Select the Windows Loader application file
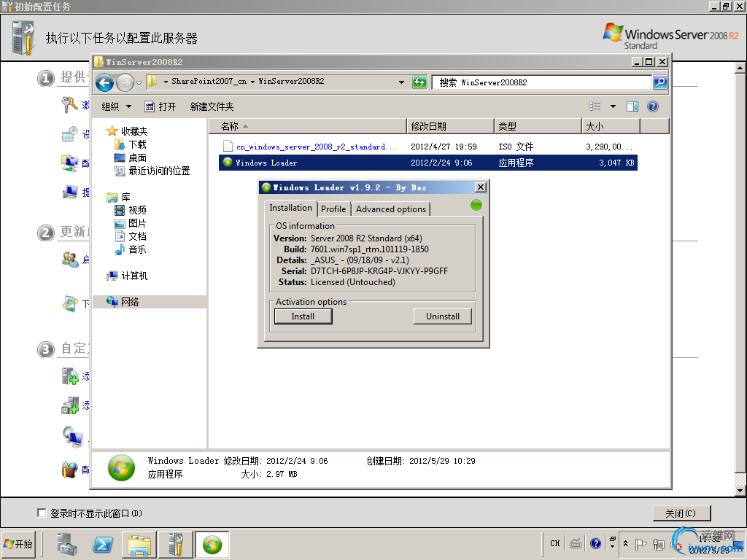The height and width of the screenshot is (560, 747). [427, 163]
